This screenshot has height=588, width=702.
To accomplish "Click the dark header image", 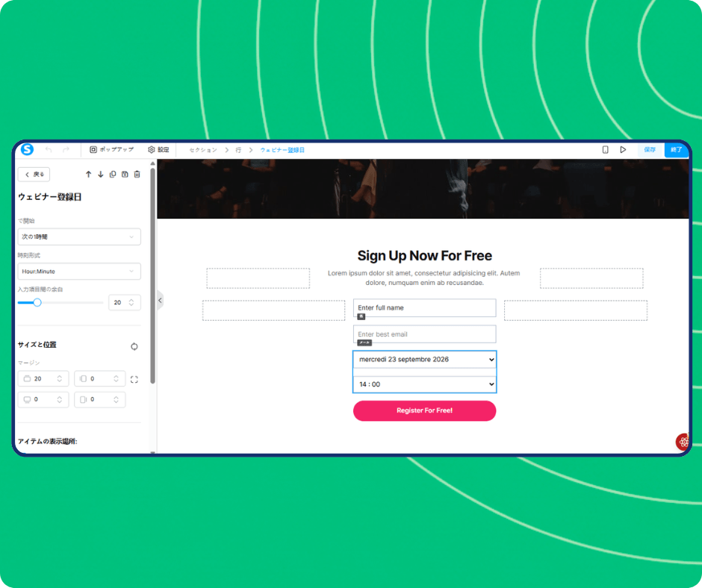I will click(423, 189).
